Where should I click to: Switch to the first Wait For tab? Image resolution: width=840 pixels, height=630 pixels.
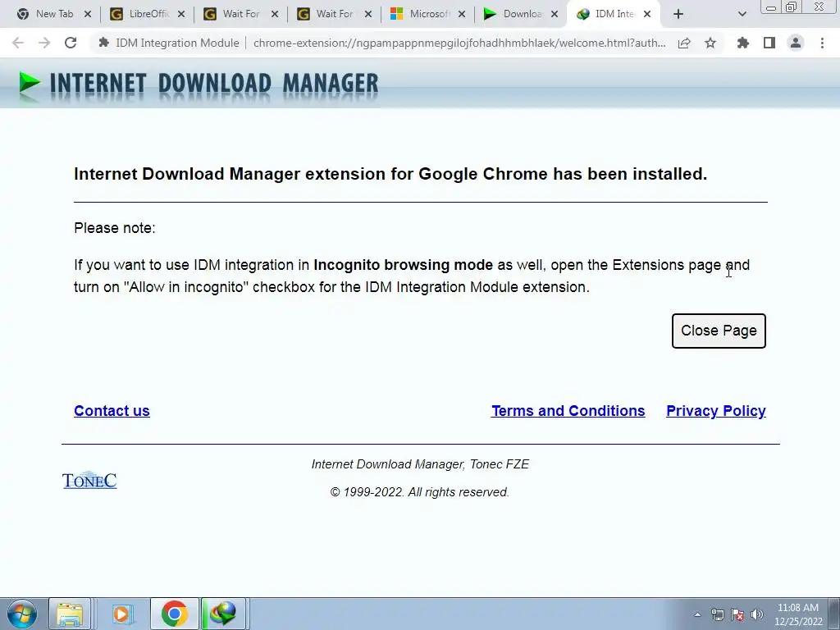click(x=241, y=14)
